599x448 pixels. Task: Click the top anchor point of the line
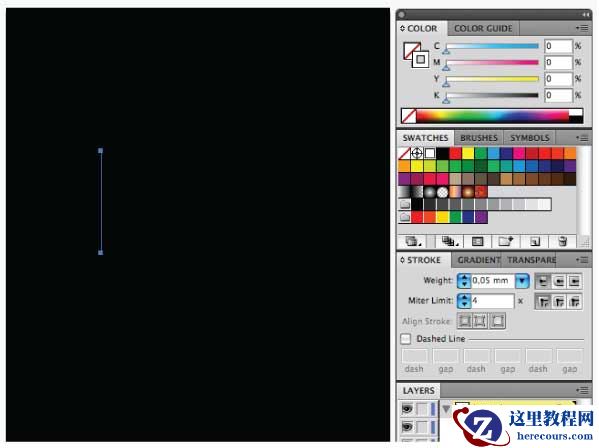tap(100, 151)
